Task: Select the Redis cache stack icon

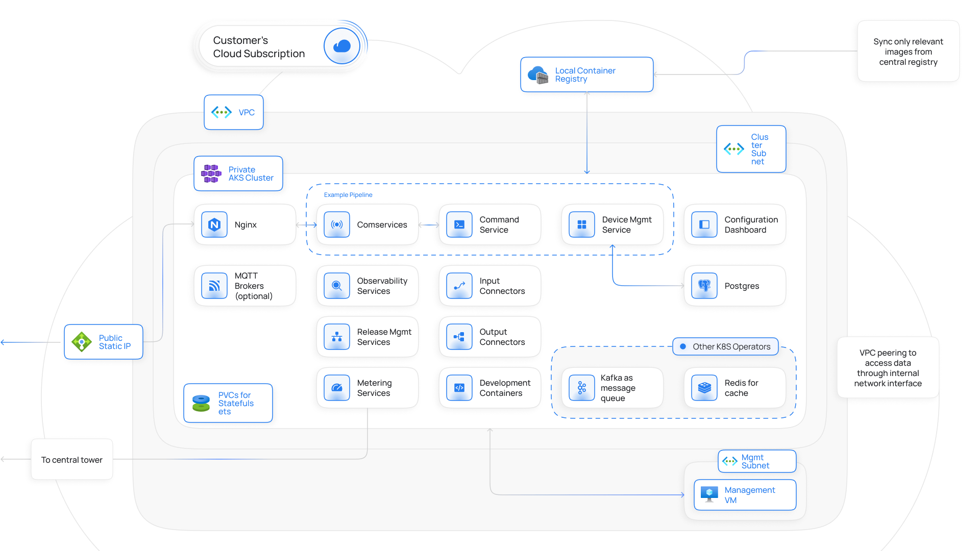Action: click(704, 388)
